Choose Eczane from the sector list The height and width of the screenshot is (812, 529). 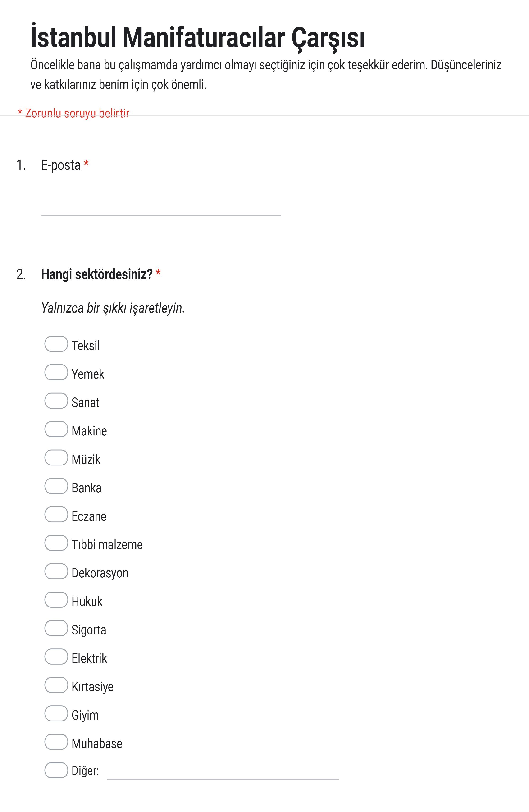point(56,514)
